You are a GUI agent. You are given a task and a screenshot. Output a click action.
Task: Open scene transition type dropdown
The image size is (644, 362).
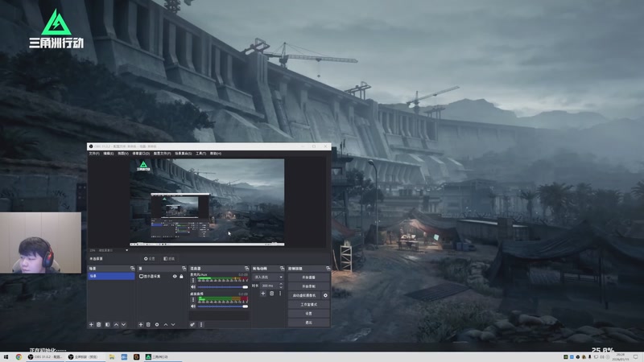point(268,277)
